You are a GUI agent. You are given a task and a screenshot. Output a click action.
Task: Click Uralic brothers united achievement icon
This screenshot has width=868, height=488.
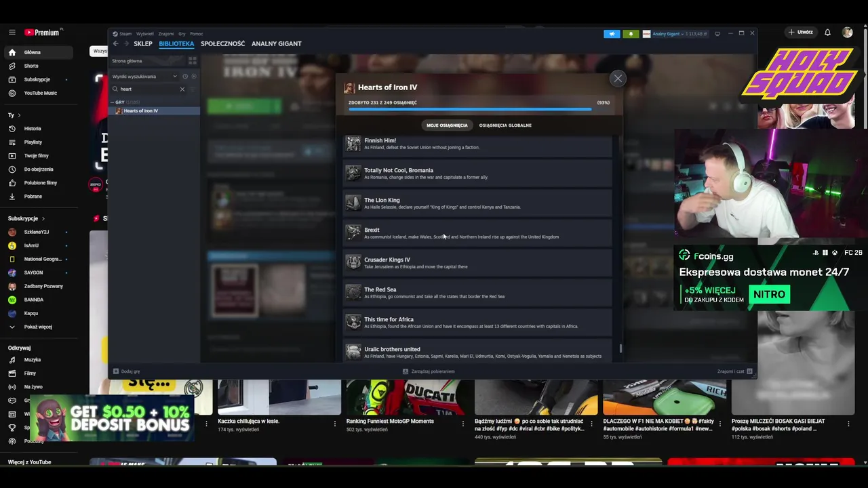[353, 352]
